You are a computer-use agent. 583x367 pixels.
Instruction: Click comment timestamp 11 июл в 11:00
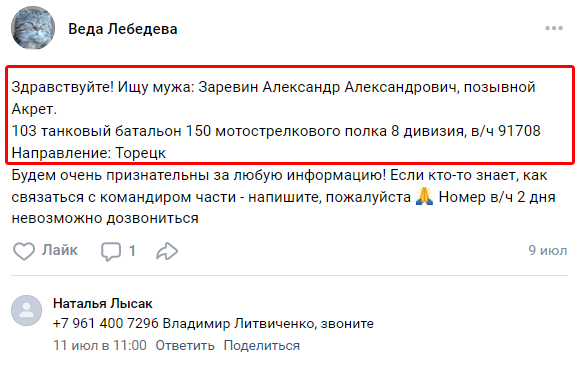[x=100, y=345]
